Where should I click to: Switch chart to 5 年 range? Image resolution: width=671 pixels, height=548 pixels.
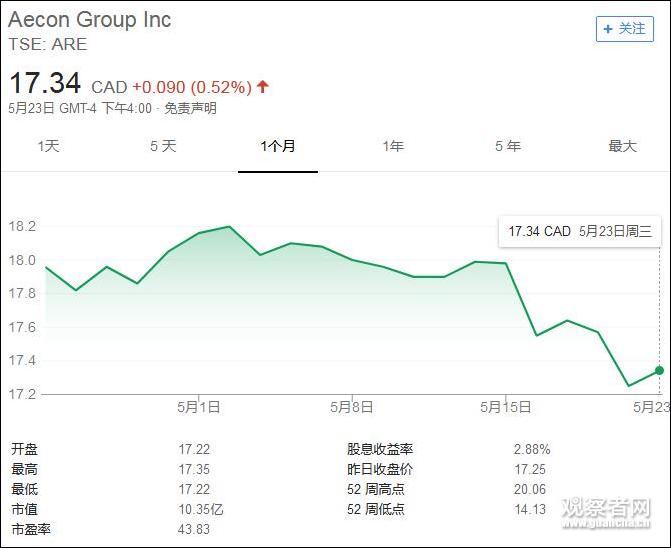(507, 146)
